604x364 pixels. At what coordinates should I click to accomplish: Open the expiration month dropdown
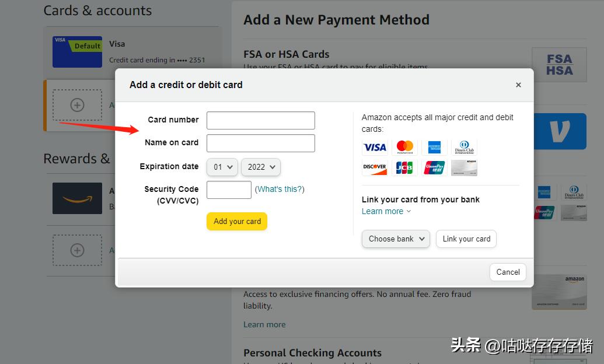click(222, 167)
